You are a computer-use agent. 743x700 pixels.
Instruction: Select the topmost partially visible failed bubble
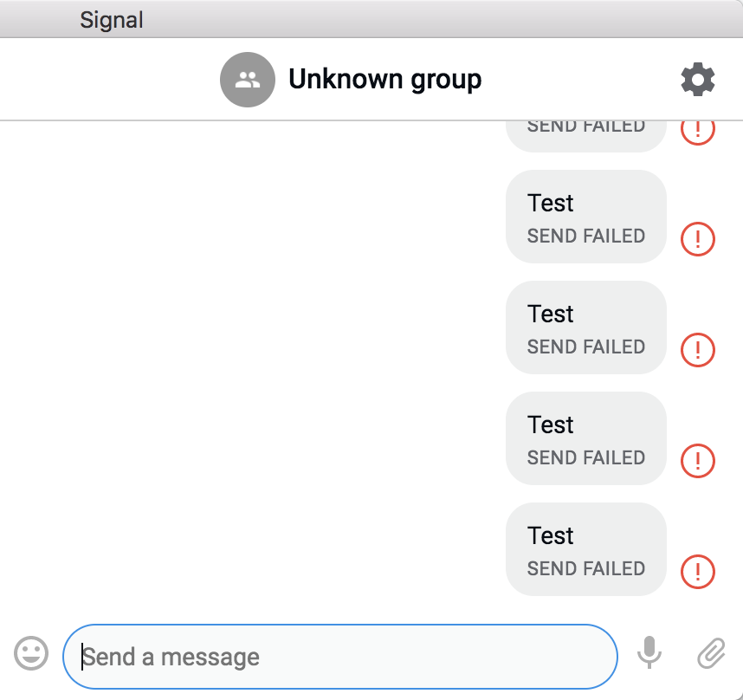[585, 128]
